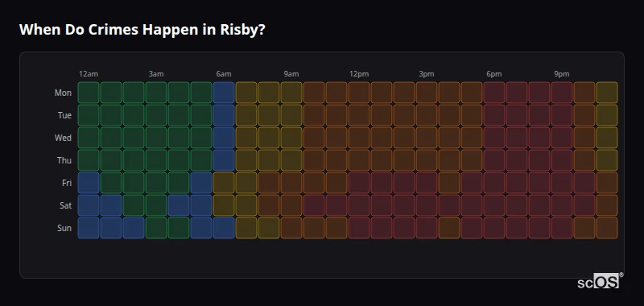The height and width of the screenshot is (306, 644).
Task: Select the Wednesday 12am heatmap cell
Action: pyautogui.click(x=89, y=138)
